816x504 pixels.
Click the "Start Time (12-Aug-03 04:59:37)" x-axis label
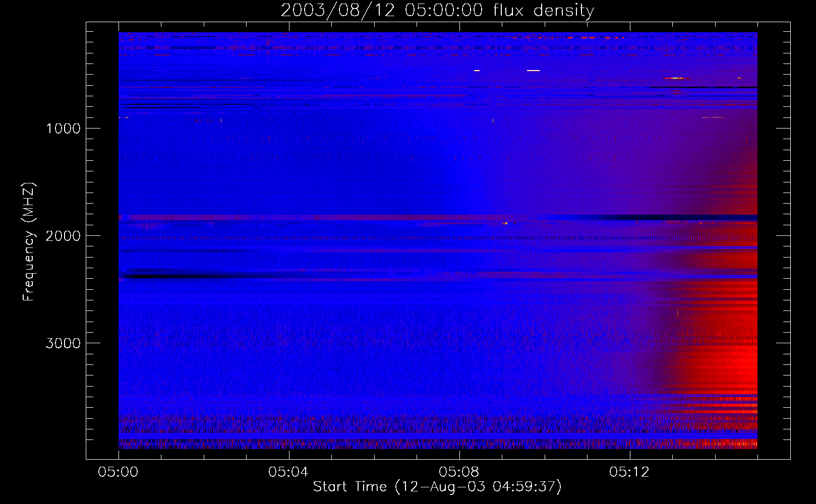[x=437, y=487]
